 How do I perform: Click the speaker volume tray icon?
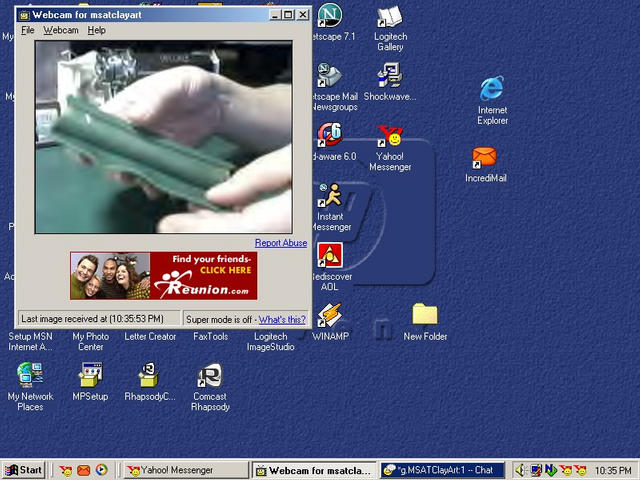pyautogui.click(x=520, y=471)
